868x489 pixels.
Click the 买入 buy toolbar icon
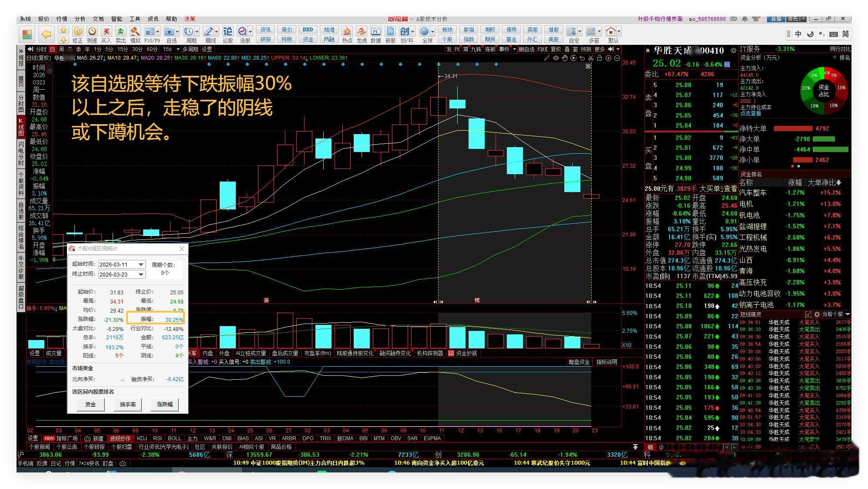coord(106,32)
